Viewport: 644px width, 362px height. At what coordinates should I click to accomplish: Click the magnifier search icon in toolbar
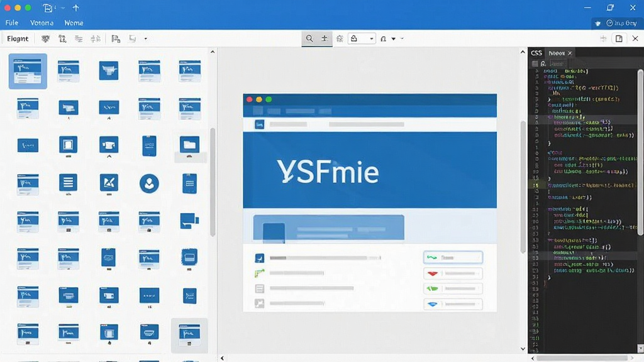309,38
